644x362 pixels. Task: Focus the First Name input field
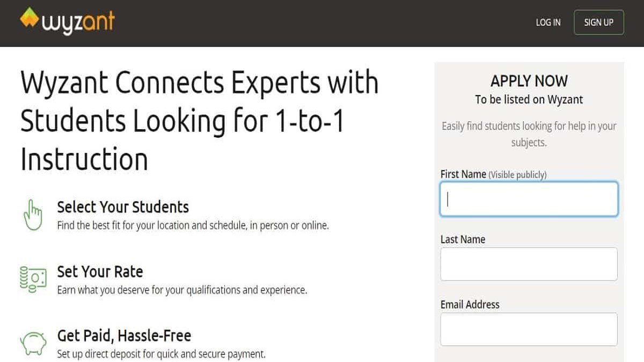529,199
